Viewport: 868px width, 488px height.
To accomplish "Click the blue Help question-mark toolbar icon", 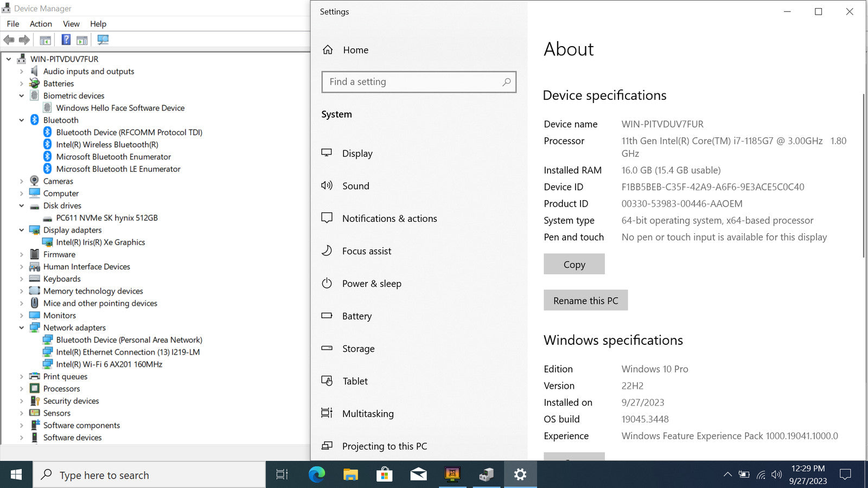I will (x=66, y=40).
